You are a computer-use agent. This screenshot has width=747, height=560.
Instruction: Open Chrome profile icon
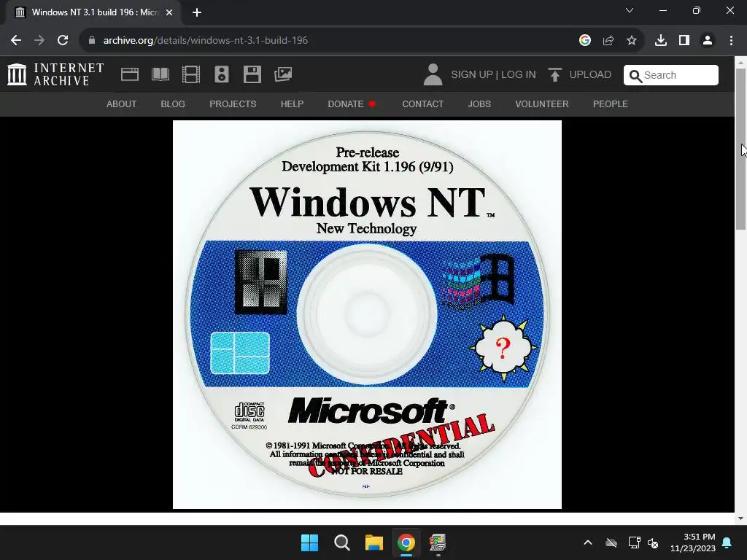(x=708, y=41)
